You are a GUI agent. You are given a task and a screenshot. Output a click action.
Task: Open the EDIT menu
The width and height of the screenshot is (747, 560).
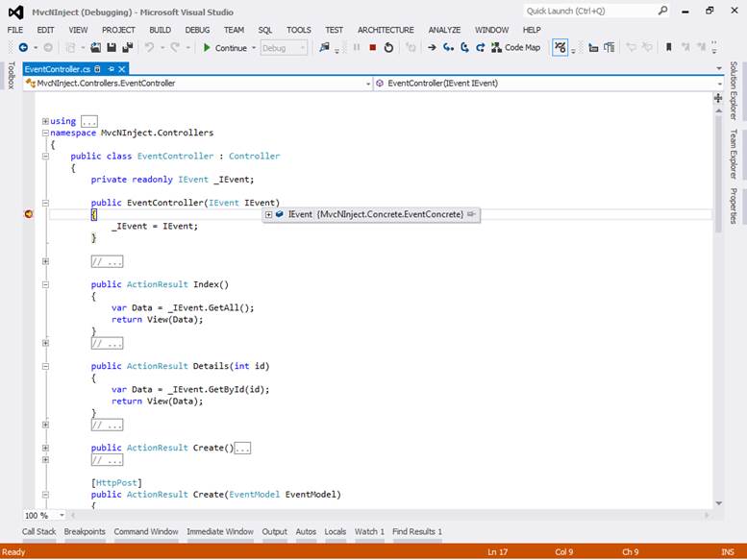click(46, 30)
